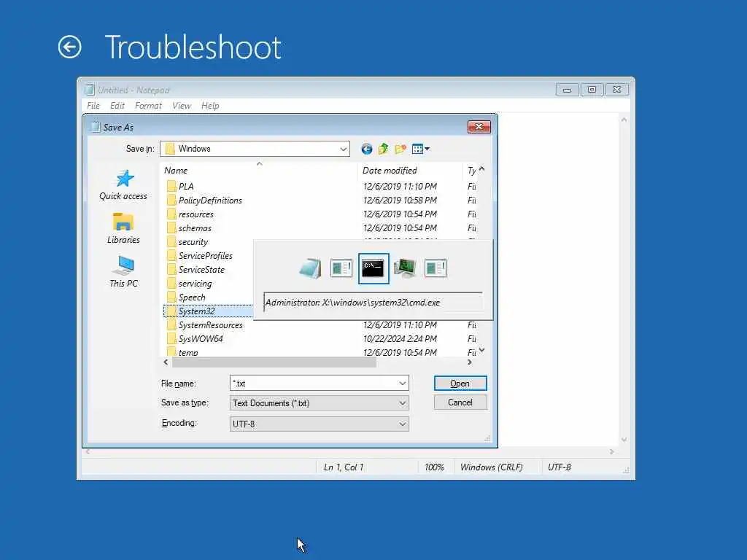This screenshot has width=747, height=560.
Task: Click 100% zoom in Notepad status bar
Action: [434, 467]
